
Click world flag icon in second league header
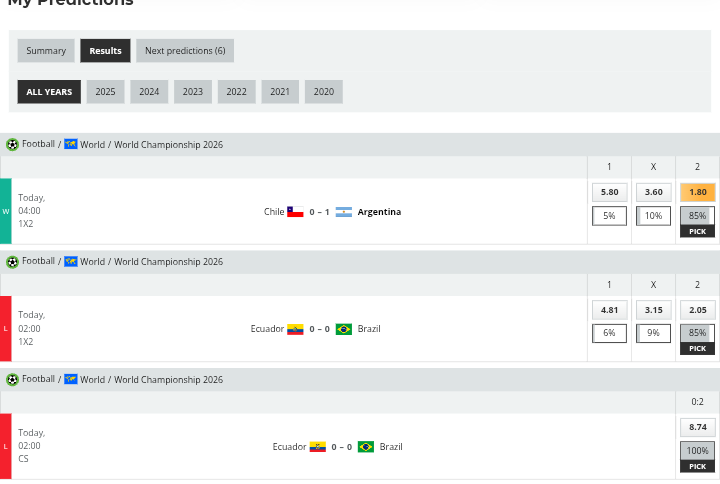coord(71,262)
